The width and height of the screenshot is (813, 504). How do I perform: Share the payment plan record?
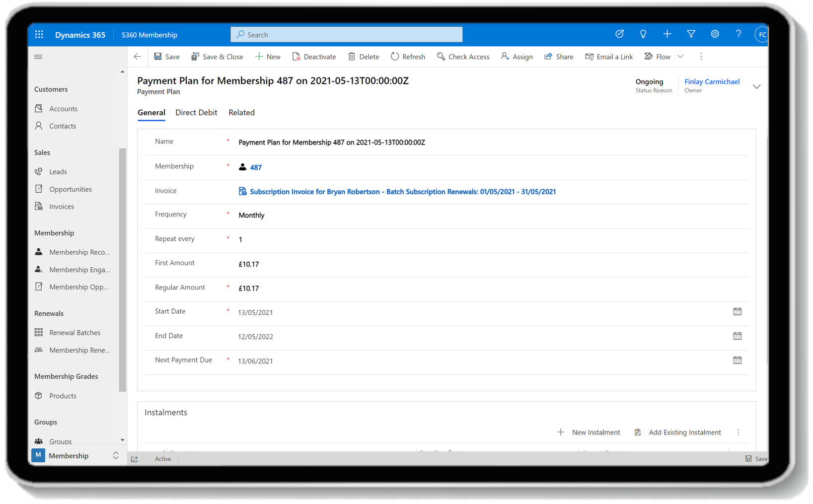(x=559, y=57)
